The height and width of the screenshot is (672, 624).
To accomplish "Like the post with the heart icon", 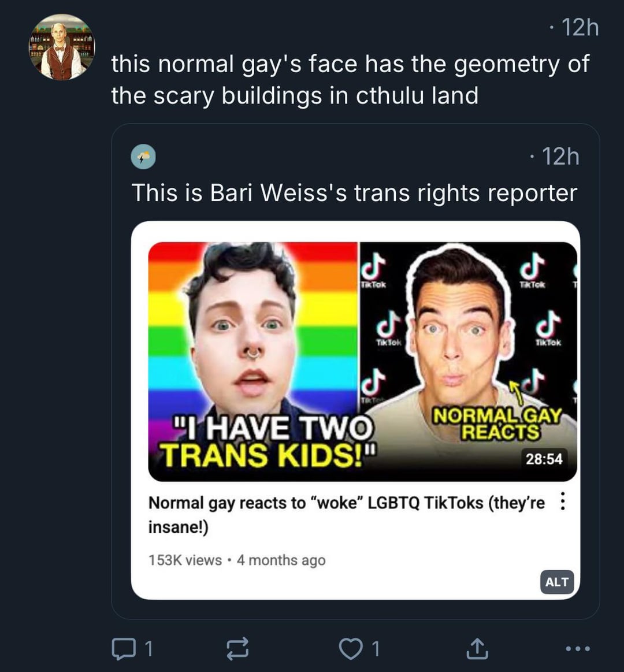I will tap(349, 649).
